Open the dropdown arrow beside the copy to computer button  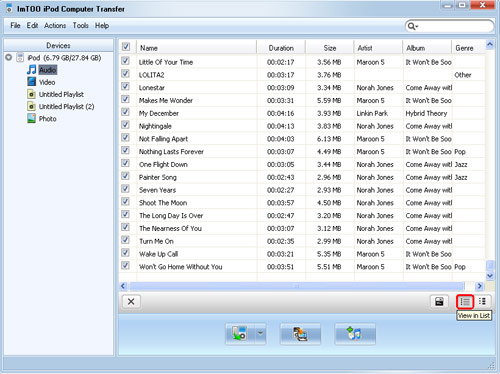260,334
